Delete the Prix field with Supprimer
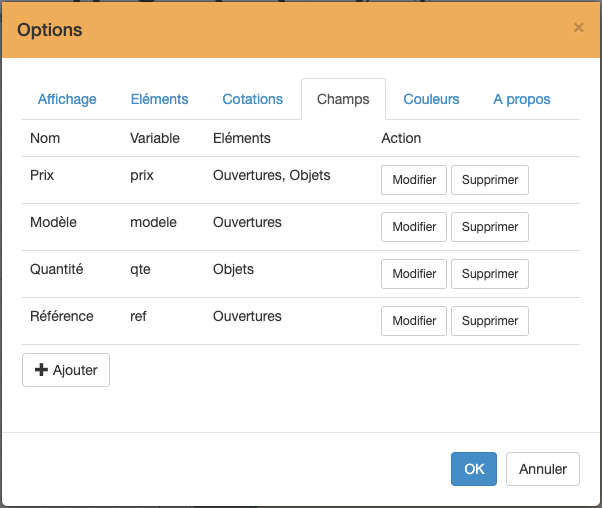Image resolution: width=602 pixels, height=508 pixels. pos(490,180)
